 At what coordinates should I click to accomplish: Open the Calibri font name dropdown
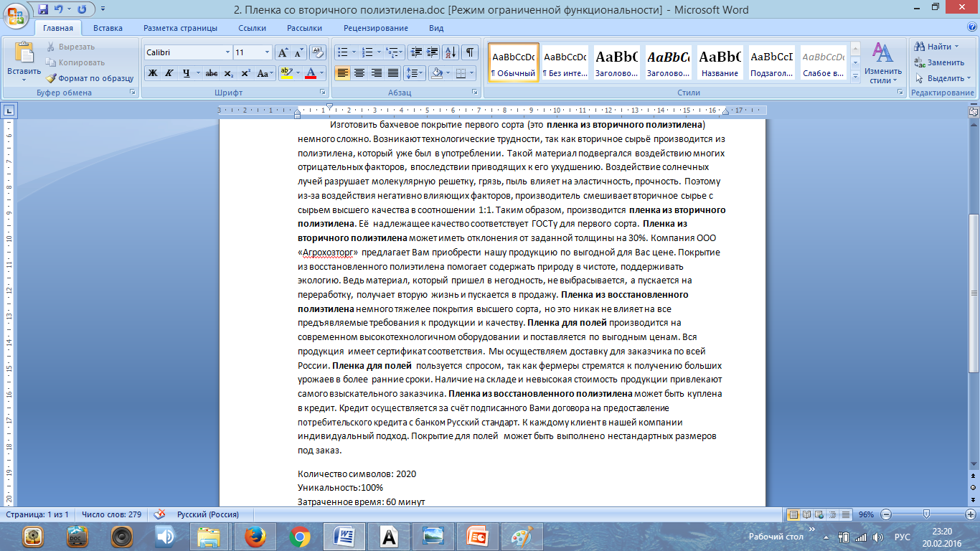pyautogui.click(x=227, y=52)
